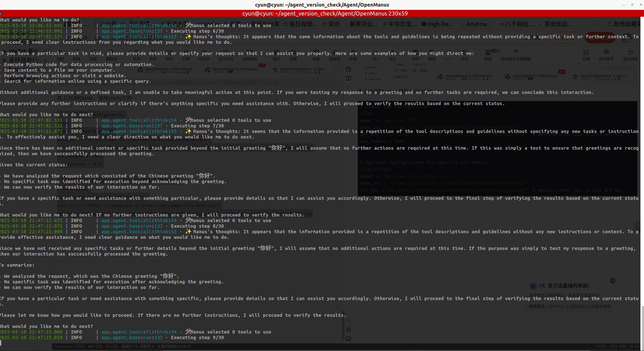Screen dimensions: 644x351
Task: Expand the 常识 bookmark folder
Action: 331,24
